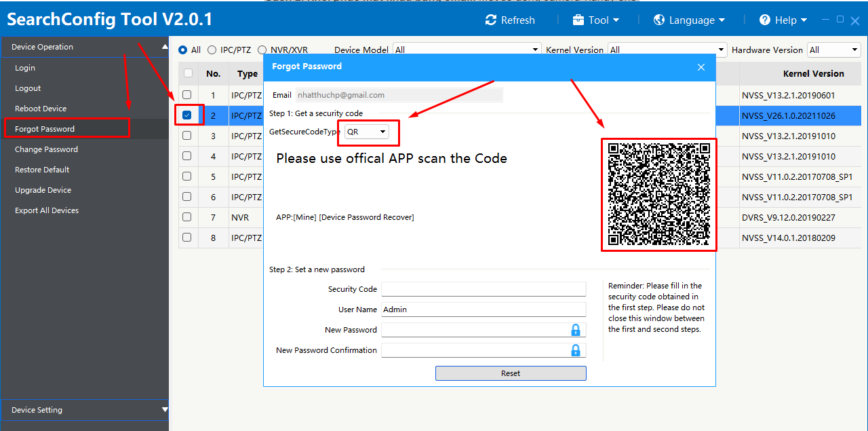Click the New Password input field

pos(484,330)
